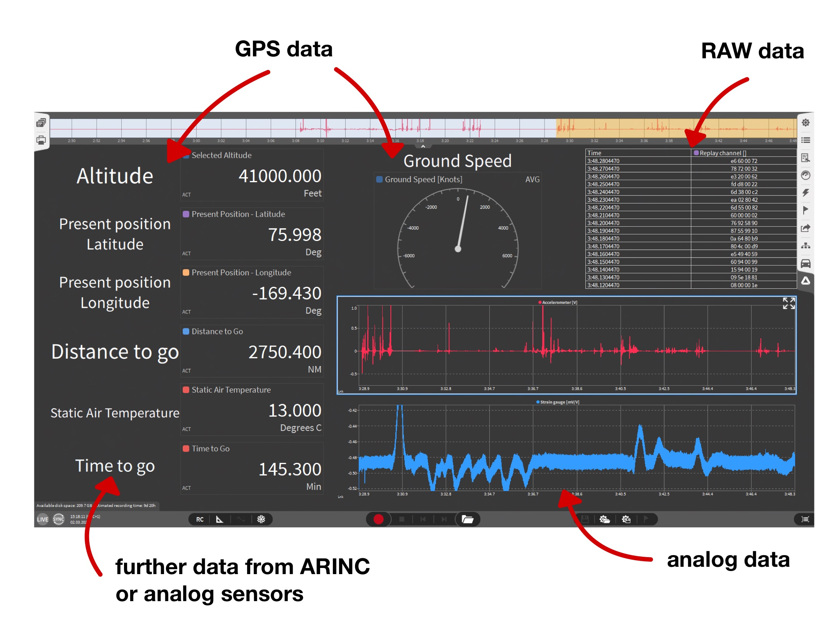Toggle the SYNC button
Image resolution: width=833 pixels, height=644 pixels.
pos(59,519)
